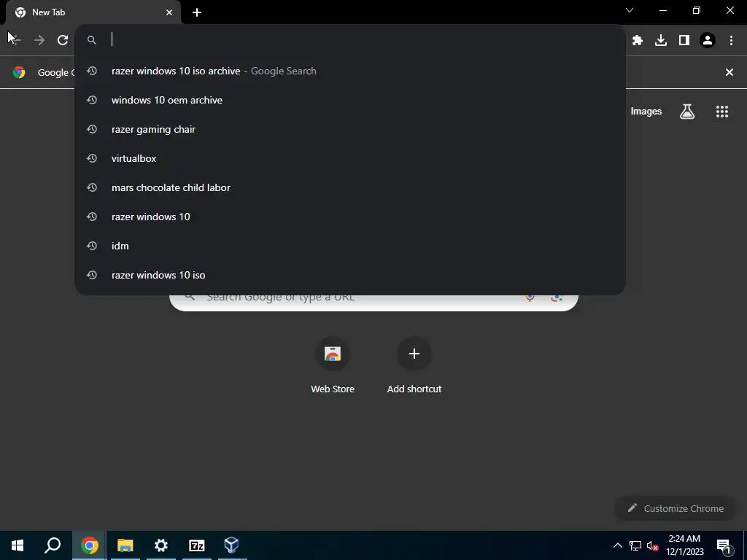Click Chrome icon in taskbar
This screenshot has height=560, width=747.
pos(89,545)
